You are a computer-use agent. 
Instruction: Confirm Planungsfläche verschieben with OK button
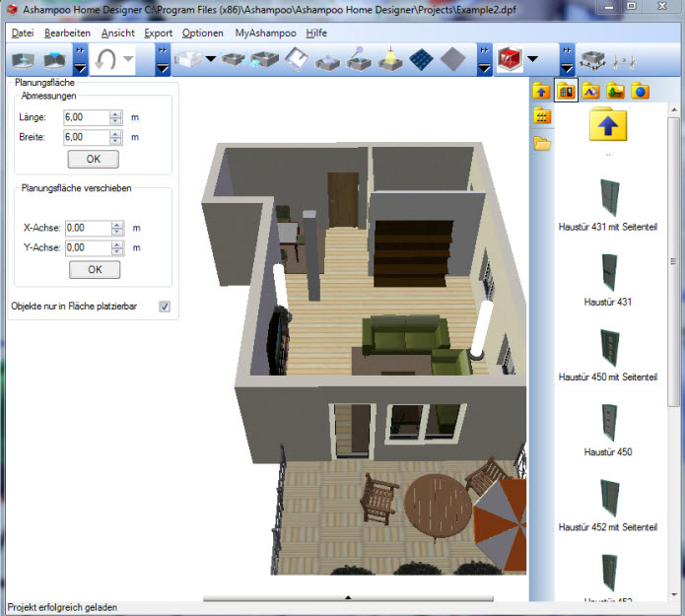click(95, 269)
